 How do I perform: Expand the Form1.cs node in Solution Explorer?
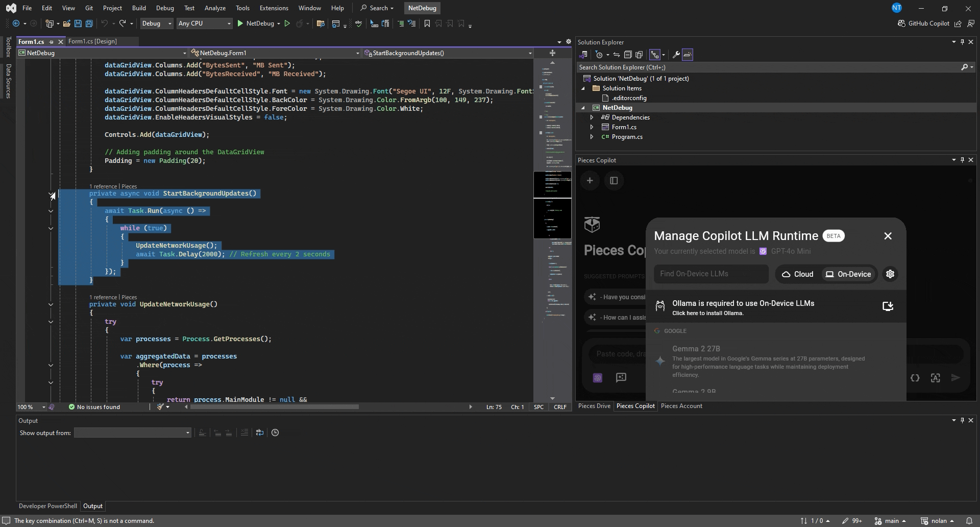point(592,127)
